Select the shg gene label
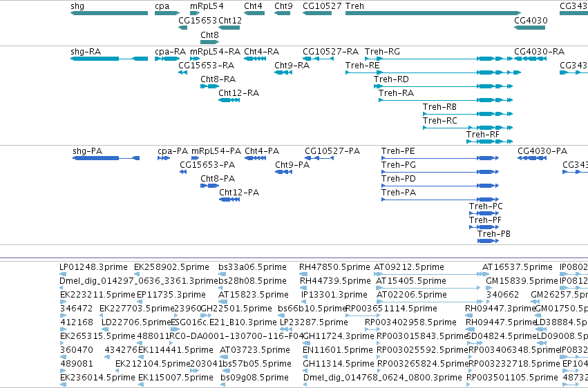Image resolution: width=588 pixels, height=388 pixels. pos(77,6)
